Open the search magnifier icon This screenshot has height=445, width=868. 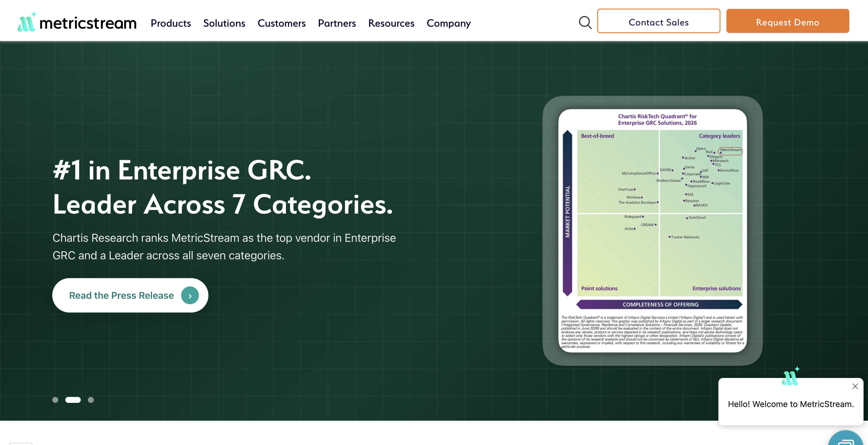tap(585, 22)
